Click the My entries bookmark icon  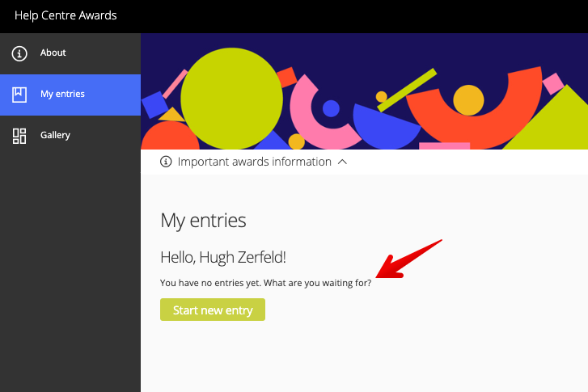click(x=19, y=95)
